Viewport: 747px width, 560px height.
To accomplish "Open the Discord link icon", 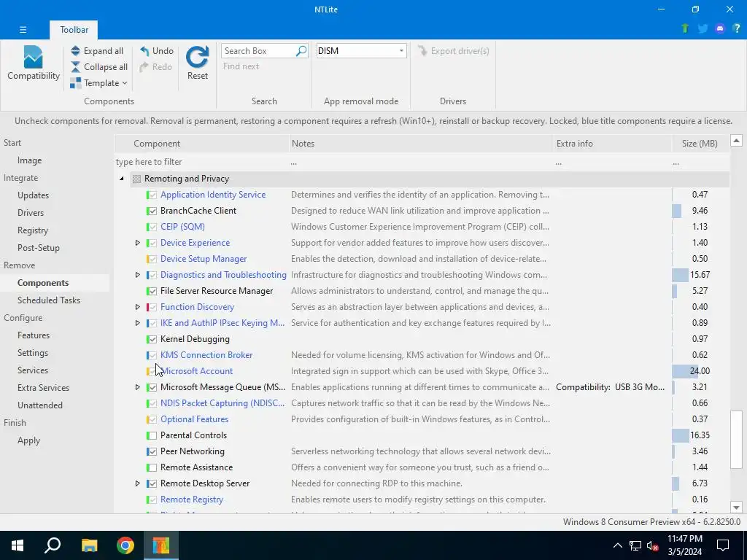I will pyautogui.click(x=720, y=28).
